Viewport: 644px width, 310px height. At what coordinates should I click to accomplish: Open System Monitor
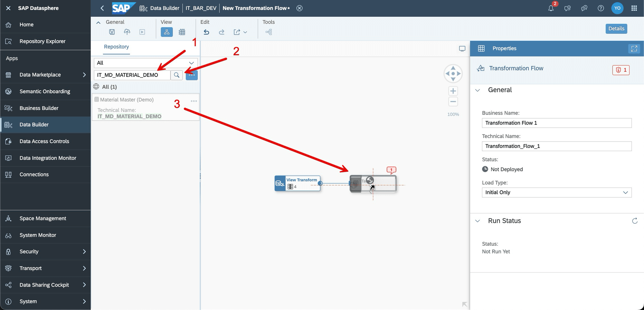click(45, 235)
